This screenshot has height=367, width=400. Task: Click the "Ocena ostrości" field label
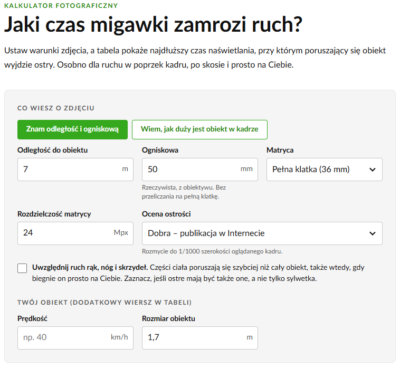(166, 214)
